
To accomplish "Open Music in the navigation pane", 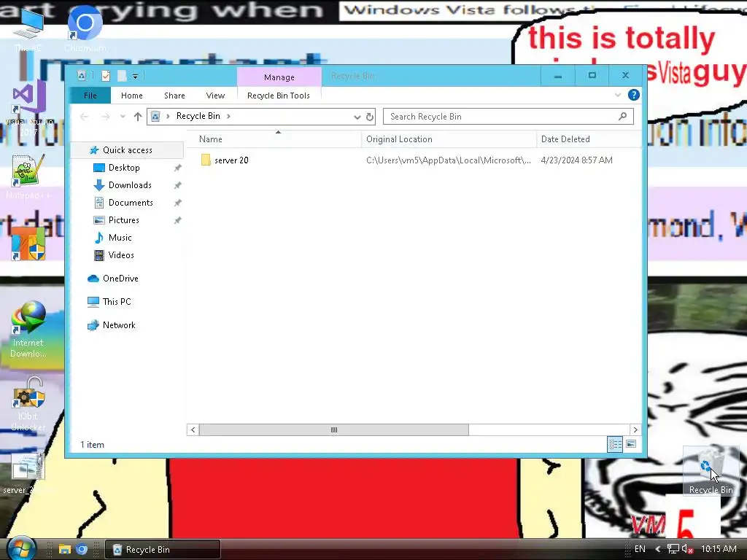I will coord(120,238).
